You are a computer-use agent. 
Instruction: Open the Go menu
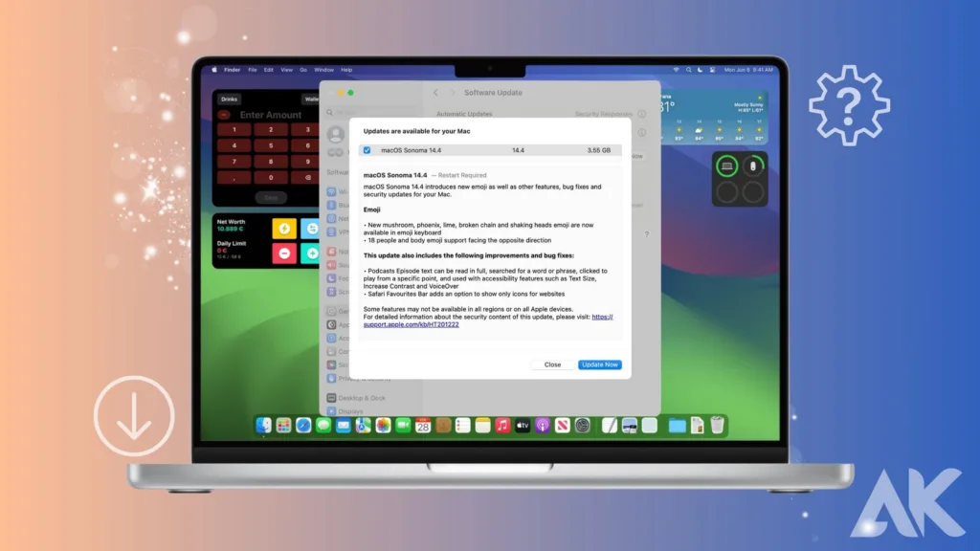pyautogui.click(x=303, y=70)
